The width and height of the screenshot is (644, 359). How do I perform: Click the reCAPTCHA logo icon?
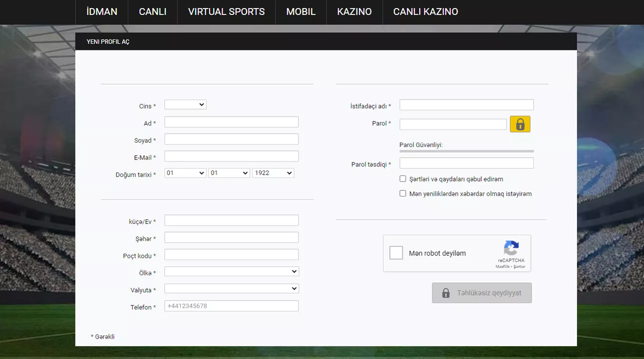(x=511, y=248)
